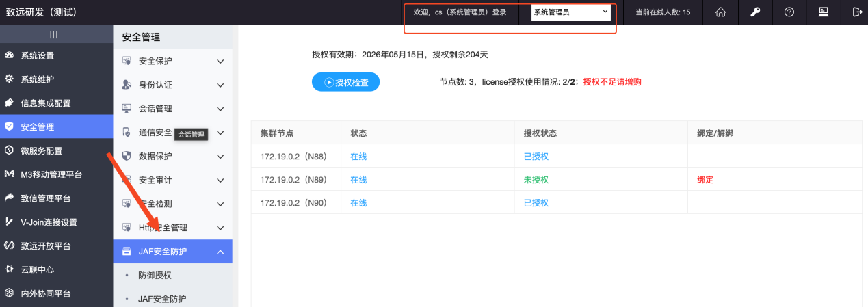The height and width of the screenshot is (307, 868).
Task: Click the key icon in header
Action: pos(755,12)
